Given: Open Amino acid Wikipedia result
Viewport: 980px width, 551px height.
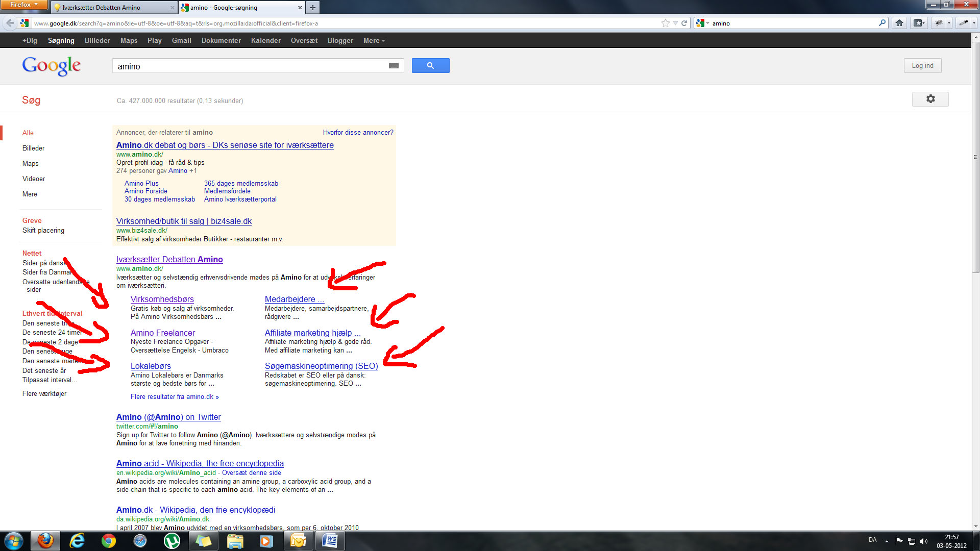Looking at the screenshot, I should click(x=200, y=463).
